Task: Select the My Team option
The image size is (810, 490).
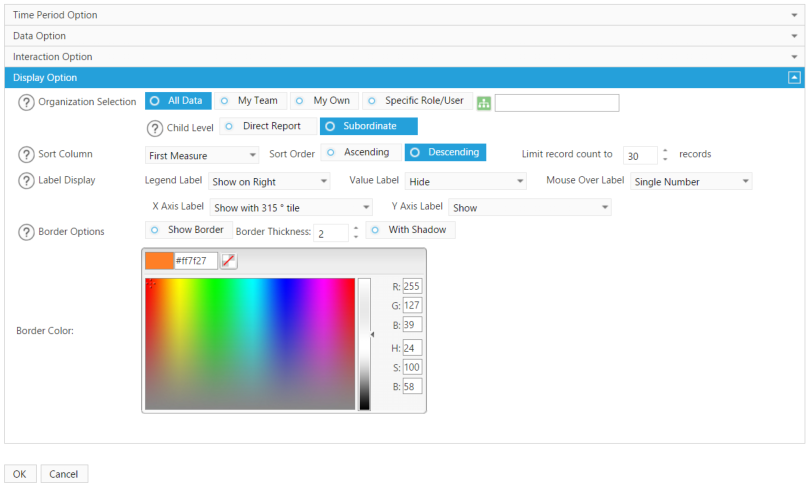Action: click(x=251, y=101)
